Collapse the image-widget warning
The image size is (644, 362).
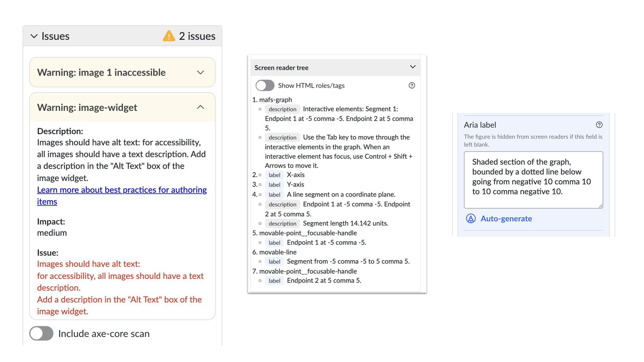click(200, 107)
